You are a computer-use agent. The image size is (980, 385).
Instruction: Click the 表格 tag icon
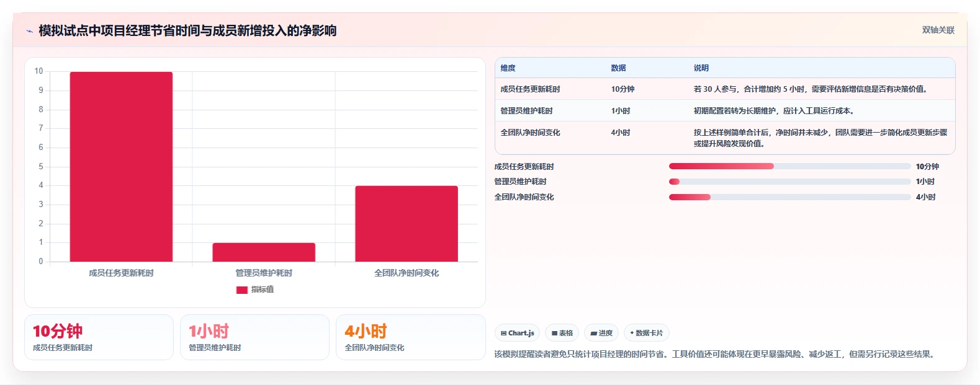555,334
